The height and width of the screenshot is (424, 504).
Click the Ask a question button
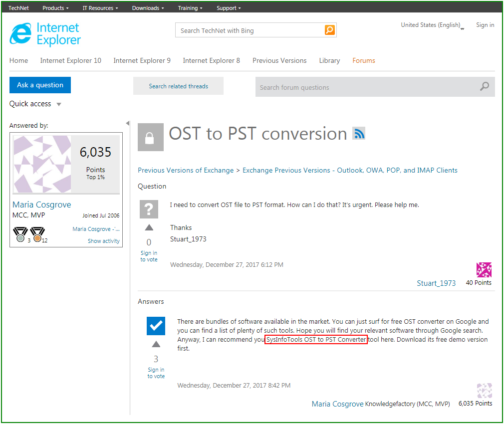click(x=40, y=85)
